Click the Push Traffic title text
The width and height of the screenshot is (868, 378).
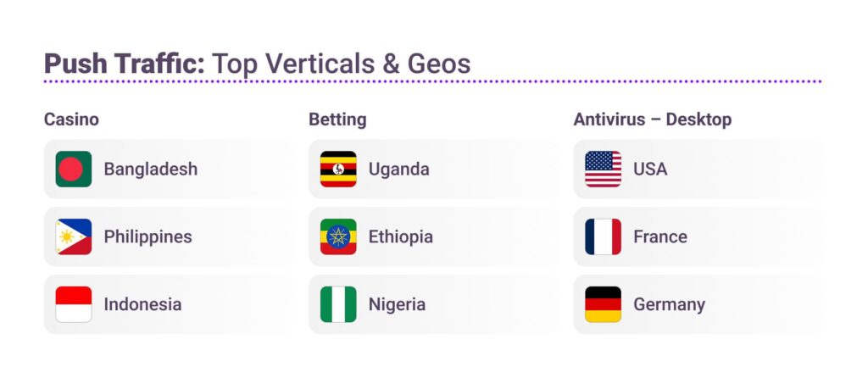124,64
